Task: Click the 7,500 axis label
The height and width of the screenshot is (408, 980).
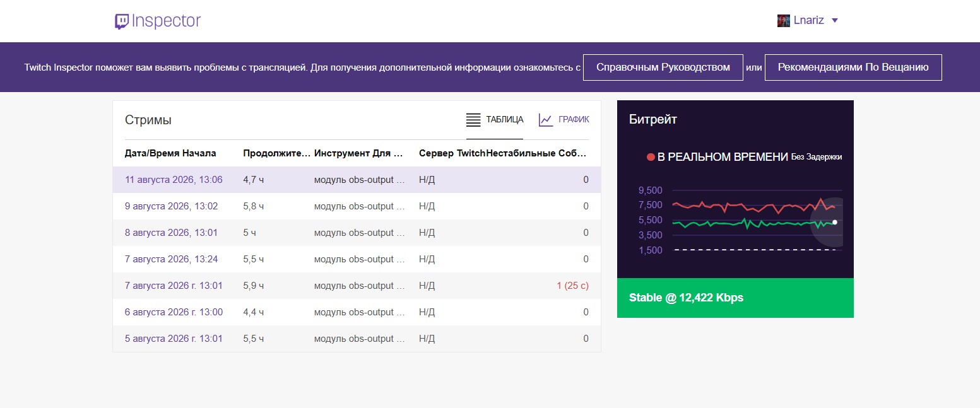Action: coord(650,205)
